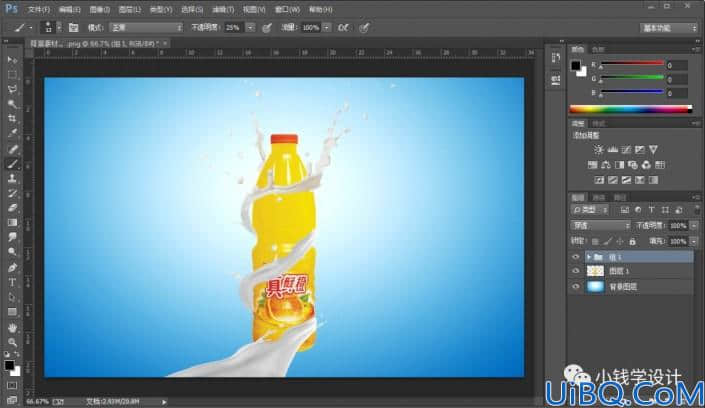705x408 pixels.
Task: Toggle lock image pixels brush icon
Action: (607, 242)
